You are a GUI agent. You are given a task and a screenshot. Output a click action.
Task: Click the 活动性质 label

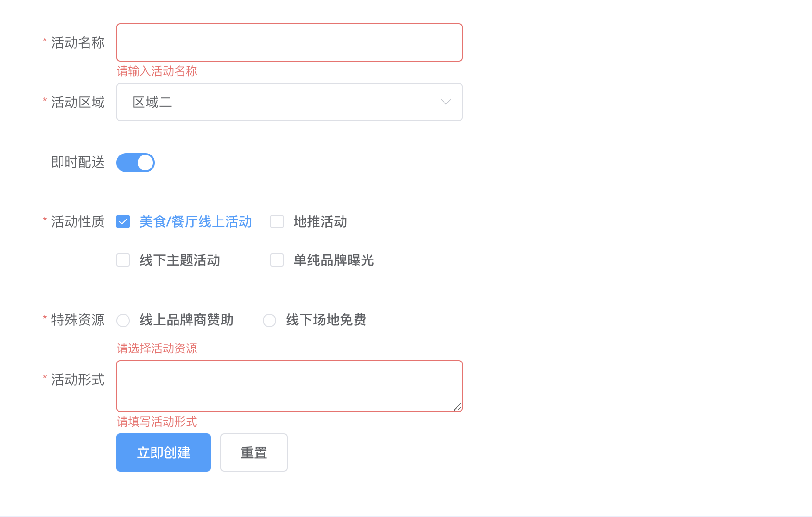coord(78,221)
